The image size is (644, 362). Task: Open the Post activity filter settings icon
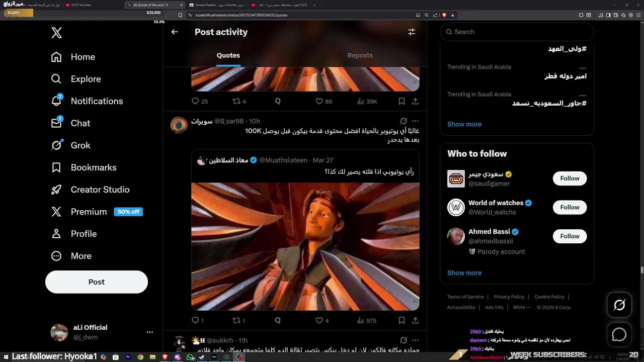tap(412, 32)
